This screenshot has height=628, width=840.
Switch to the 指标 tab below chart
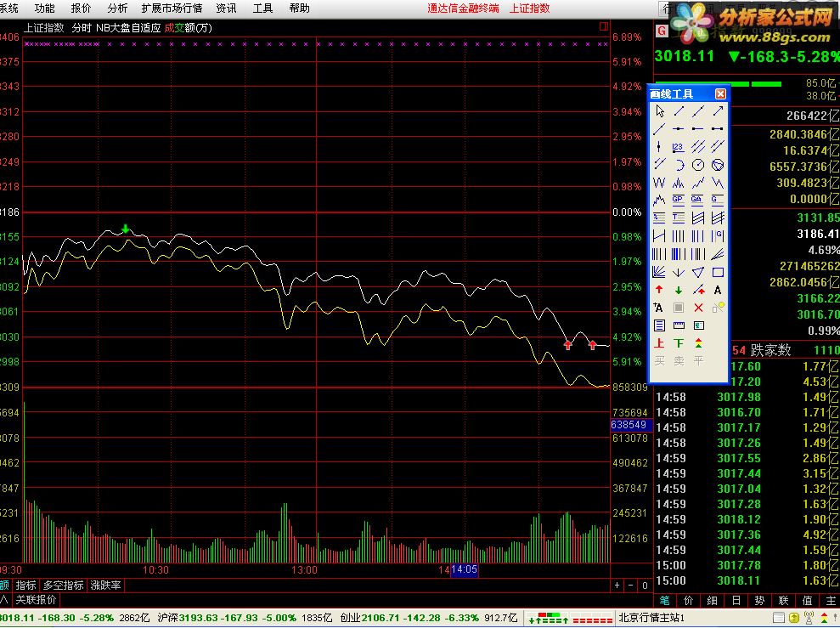(x=25, y=586)
